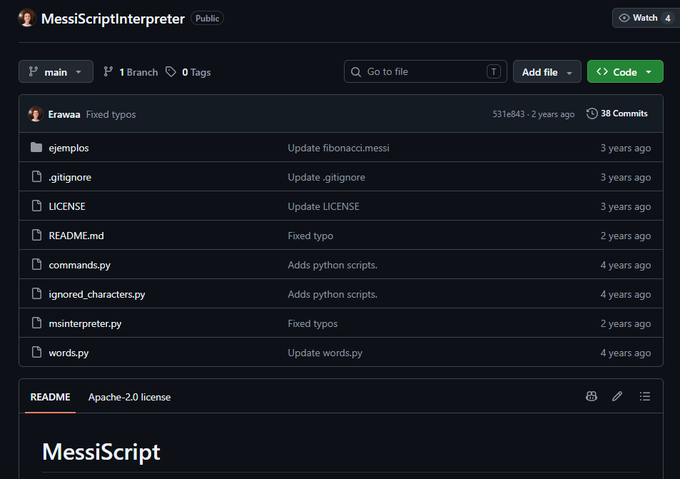Screen dimensions: 680x479
Task: Click the tag icon next to 0 Tags
Action: pos(171,72)
